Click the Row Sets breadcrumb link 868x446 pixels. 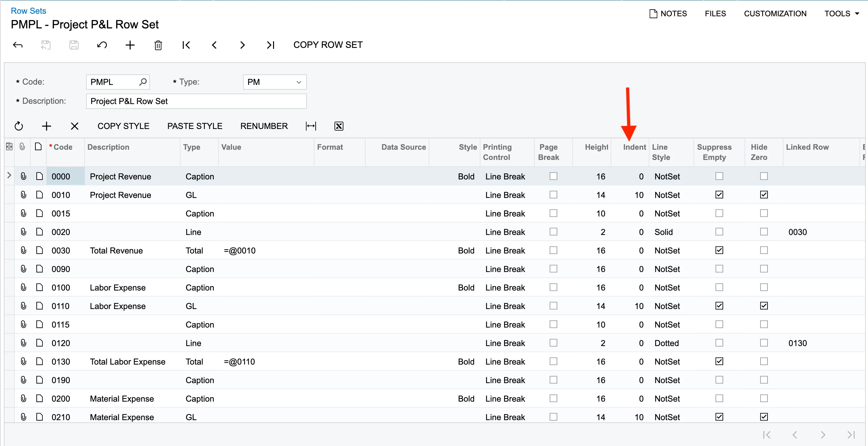28,11
